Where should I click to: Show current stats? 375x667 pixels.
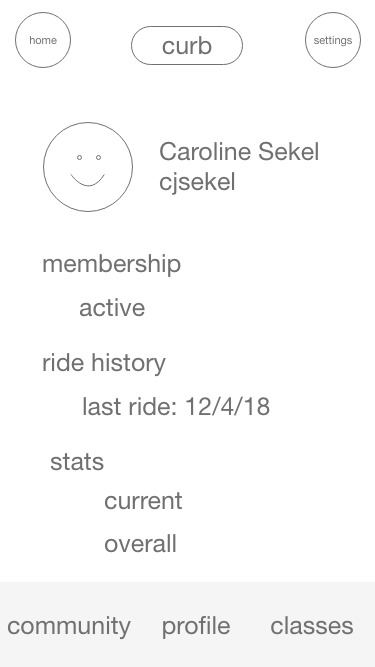point(143,501)
